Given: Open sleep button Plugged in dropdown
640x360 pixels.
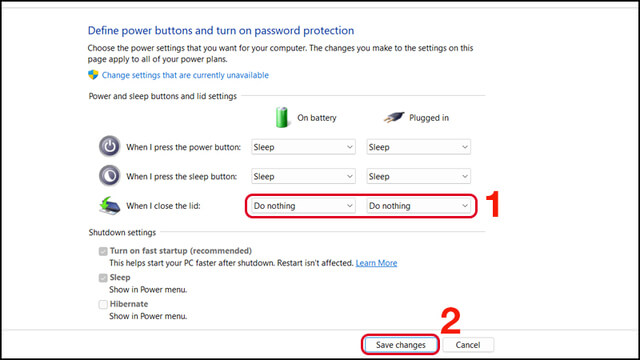Looking at the screenshot, I should pos(418,176).
